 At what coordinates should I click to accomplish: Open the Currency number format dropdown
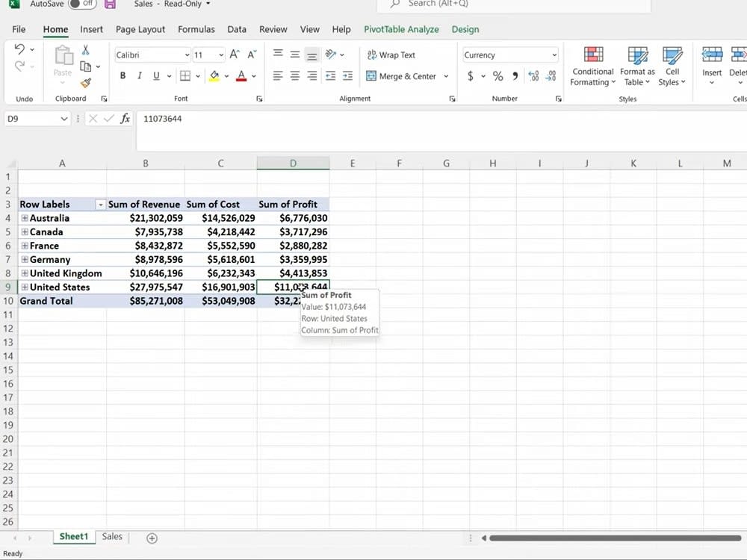pos(553,55)
